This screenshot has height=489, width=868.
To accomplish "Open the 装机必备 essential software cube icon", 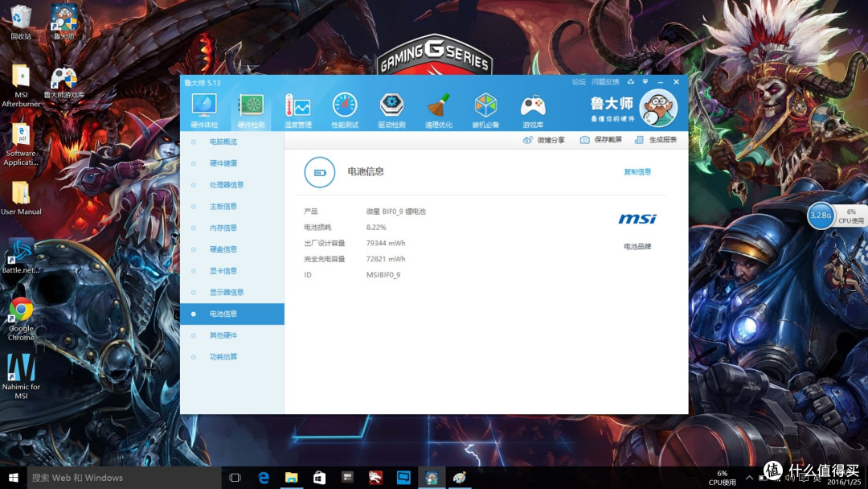I will click(x=485, y=110).
